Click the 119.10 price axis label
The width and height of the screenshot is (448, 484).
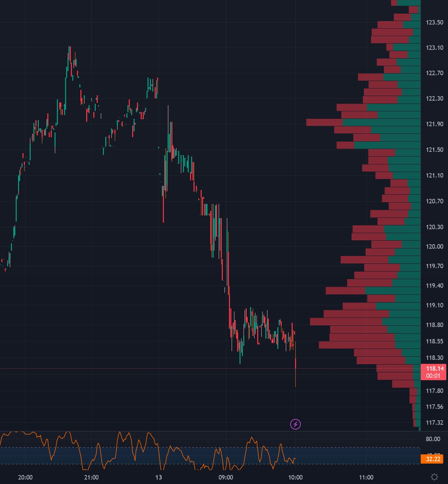435,305
